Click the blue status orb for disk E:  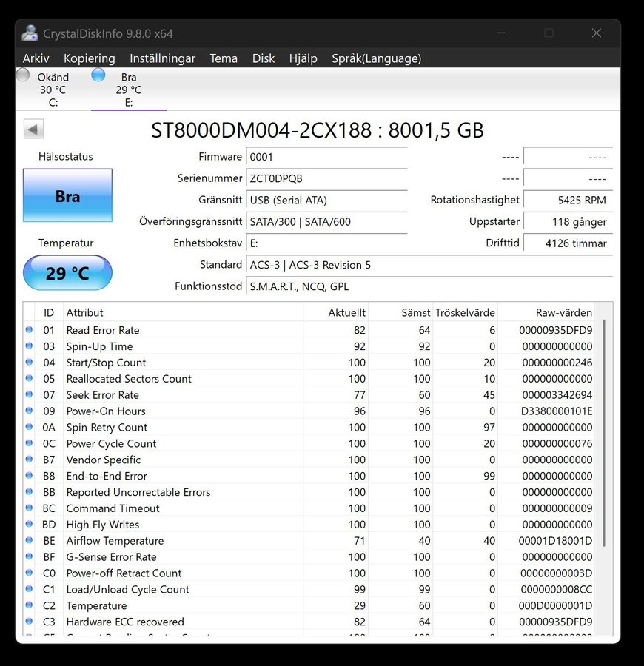[98, 75]
